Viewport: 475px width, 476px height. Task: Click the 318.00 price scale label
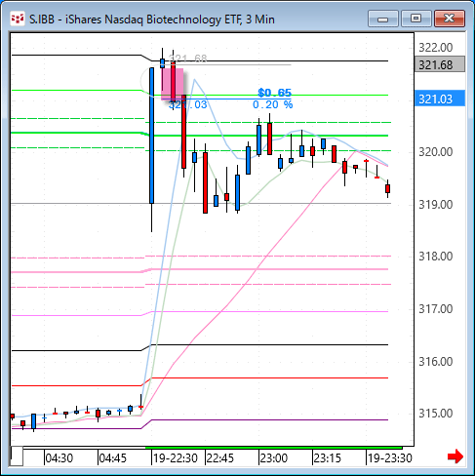pos(435,257)
